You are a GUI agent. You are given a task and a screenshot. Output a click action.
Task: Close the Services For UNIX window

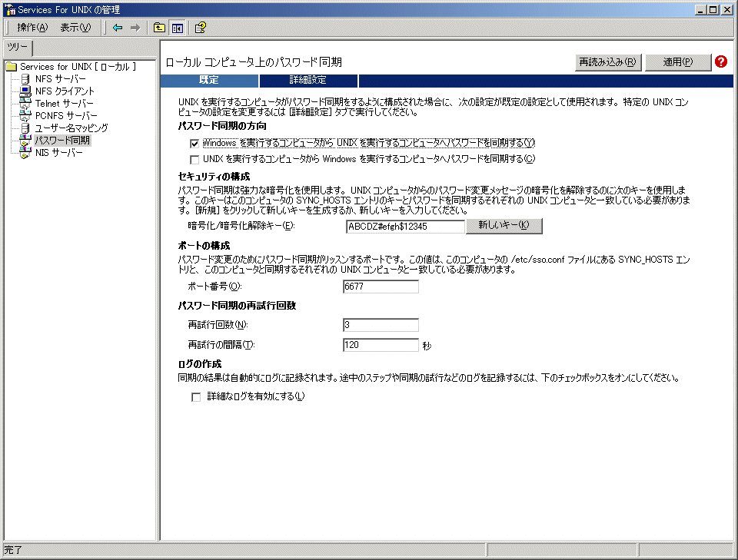tap(727, 9)
